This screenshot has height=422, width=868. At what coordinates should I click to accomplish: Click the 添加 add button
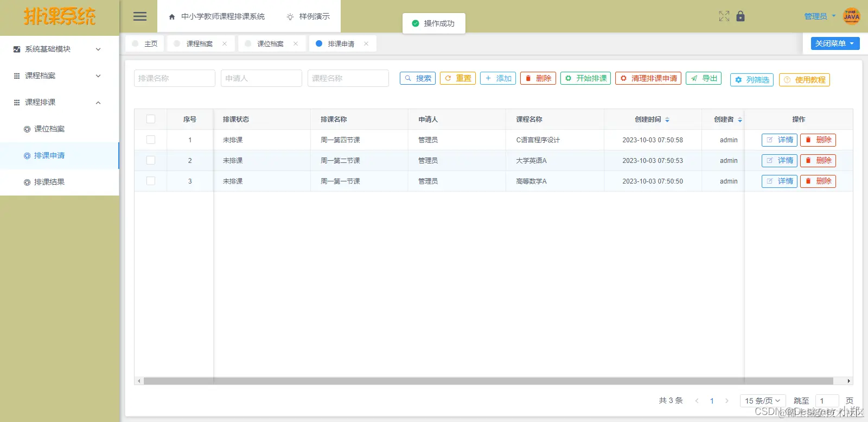(x=498, y=78)
